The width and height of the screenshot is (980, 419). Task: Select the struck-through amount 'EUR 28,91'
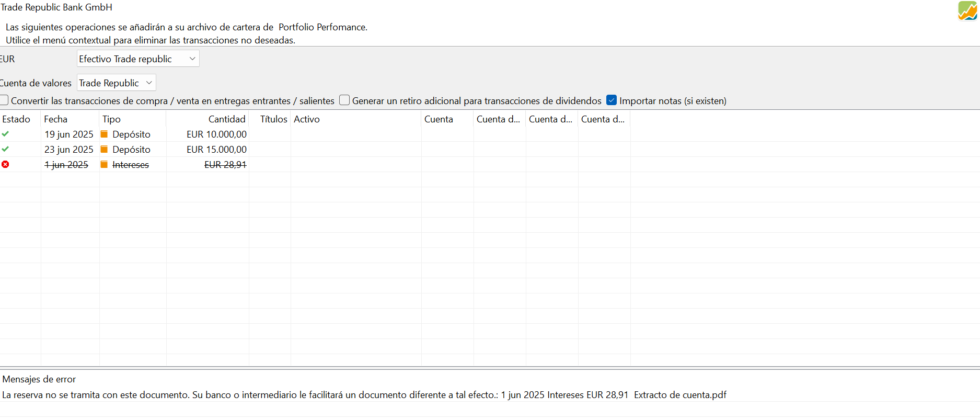click(x=225, y=165)
